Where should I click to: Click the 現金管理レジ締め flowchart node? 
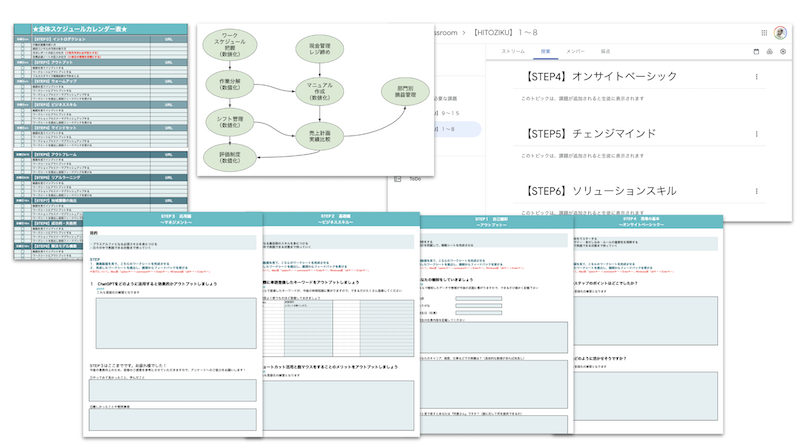coord(319,49)
